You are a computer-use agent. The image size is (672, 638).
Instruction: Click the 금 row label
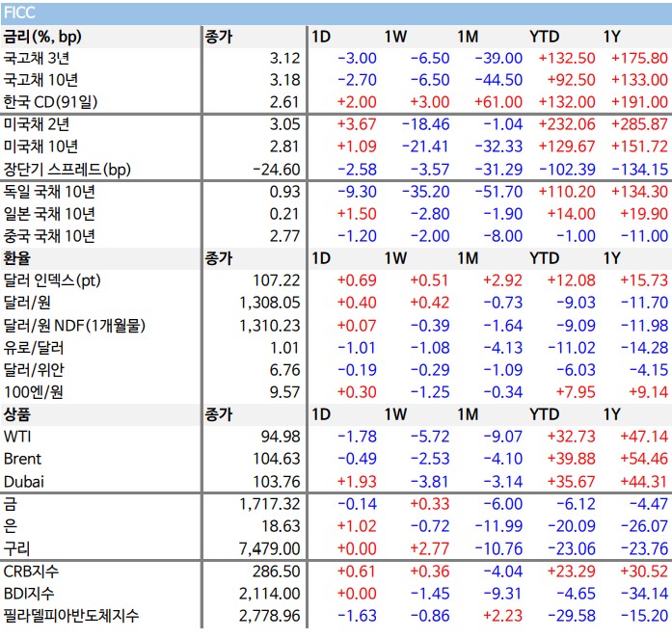pyautogui.click(x=10, y=504)
